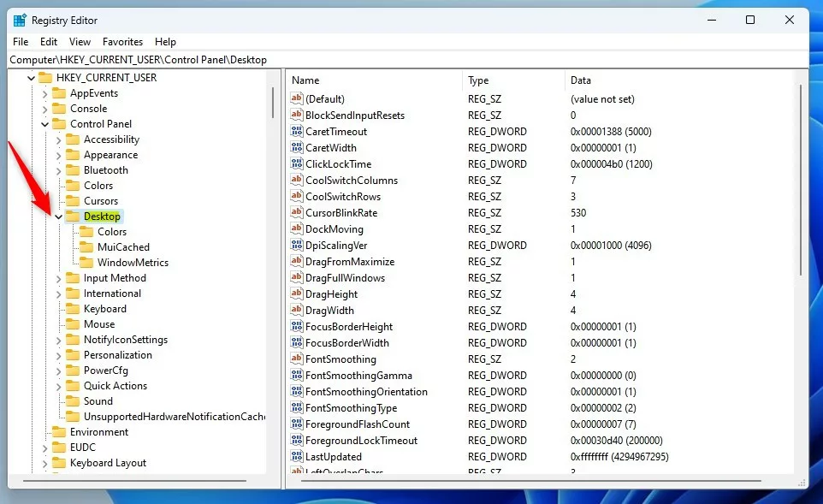Select the FontSmoothingType value name
The image size is (823, 504).
coord(351,408)
